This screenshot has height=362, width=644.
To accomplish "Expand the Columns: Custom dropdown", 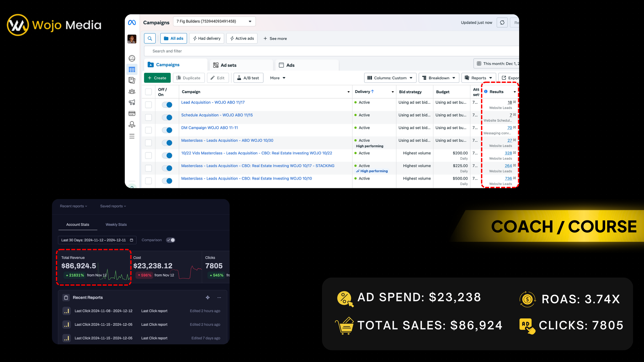I will (390, 78).
